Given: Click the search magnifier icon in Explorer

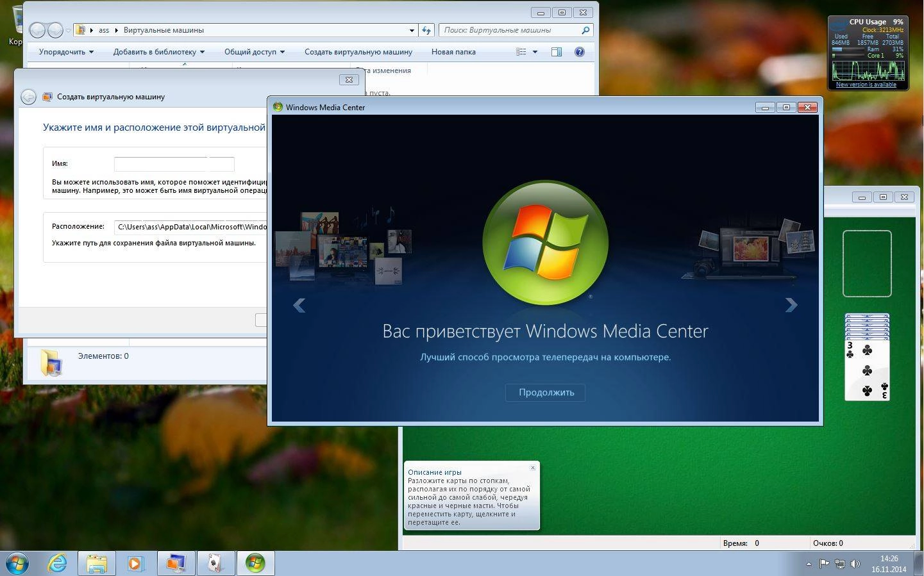Looking at the screenshot, I should (585, 30).
